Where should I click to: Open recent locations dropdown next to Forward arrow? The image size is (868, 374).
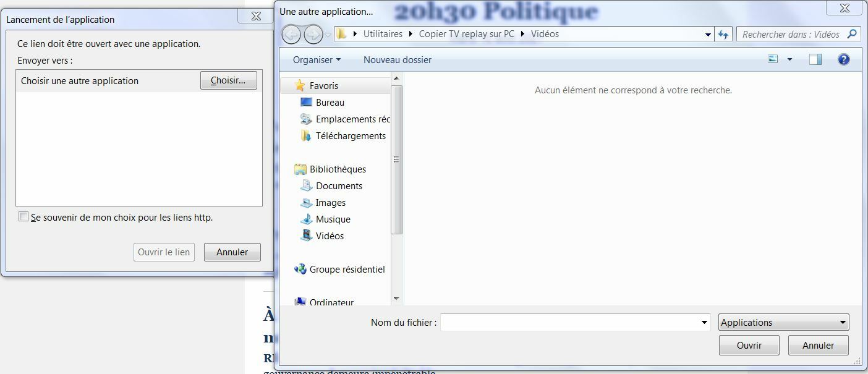click(328, 35)
